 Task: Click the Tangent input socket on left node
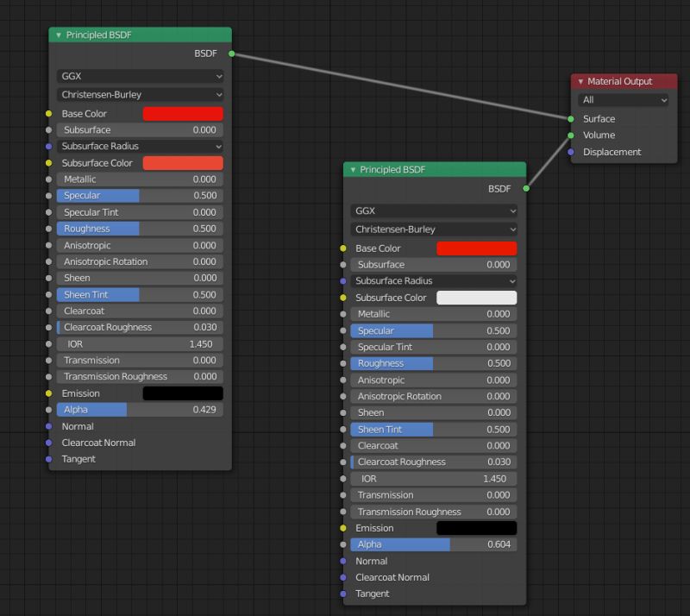(49, 459)
